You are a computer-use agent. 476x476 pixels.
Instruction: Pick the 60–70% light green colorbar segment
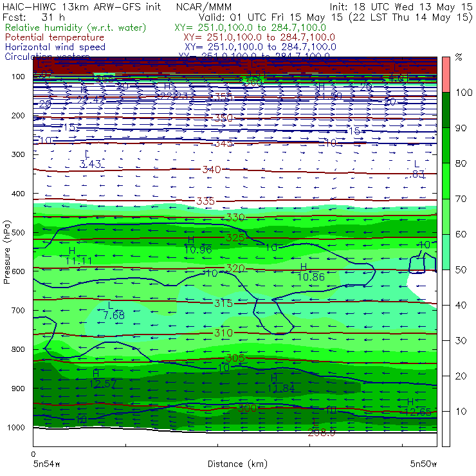(x=446, y=216)
